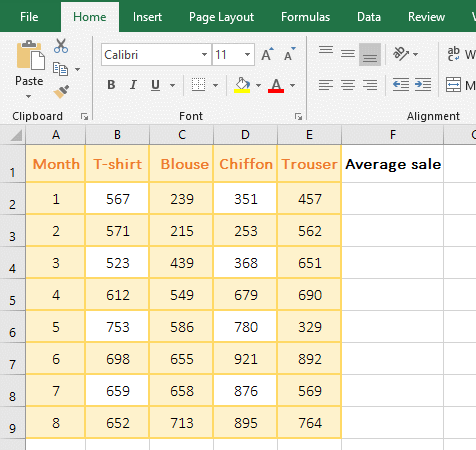The image size is (476, 450).
Task: Set Middle Align vertical alignment
Action: [x=348, y=54]
